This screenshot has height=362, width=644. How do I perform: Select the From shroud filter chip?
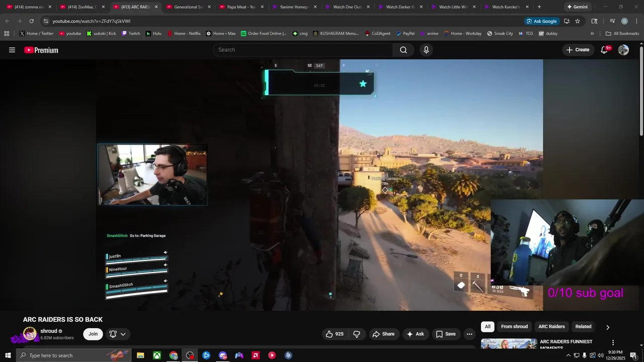tap(514, 327)
